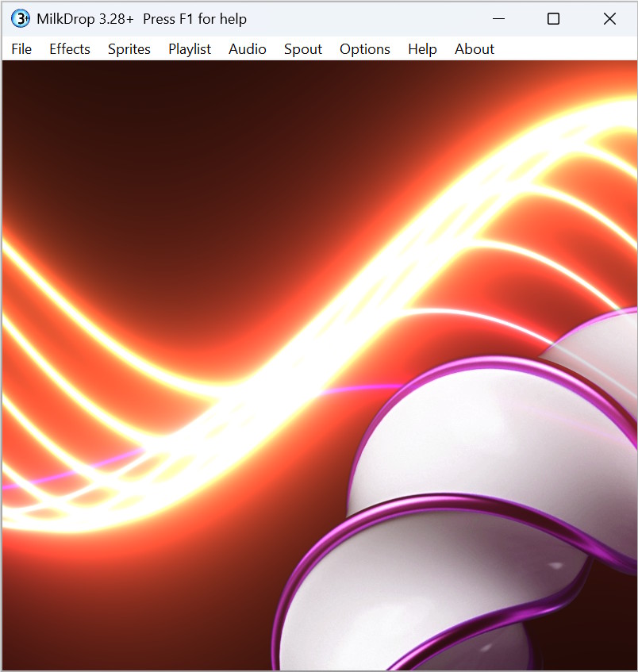This screenshot has width=638, height=672.
Task: Maximize the MilkDrop window
Action: click(x=554, y=19)
